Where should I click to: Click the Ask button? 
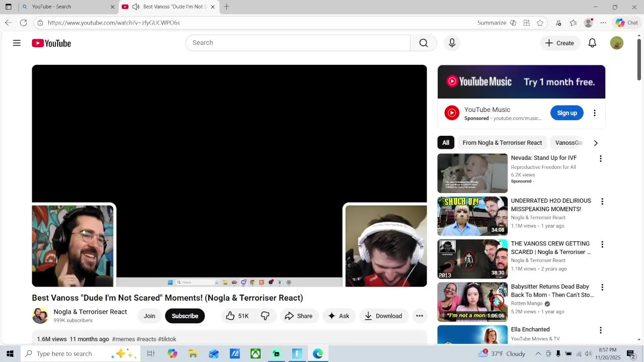pos(339,316)
